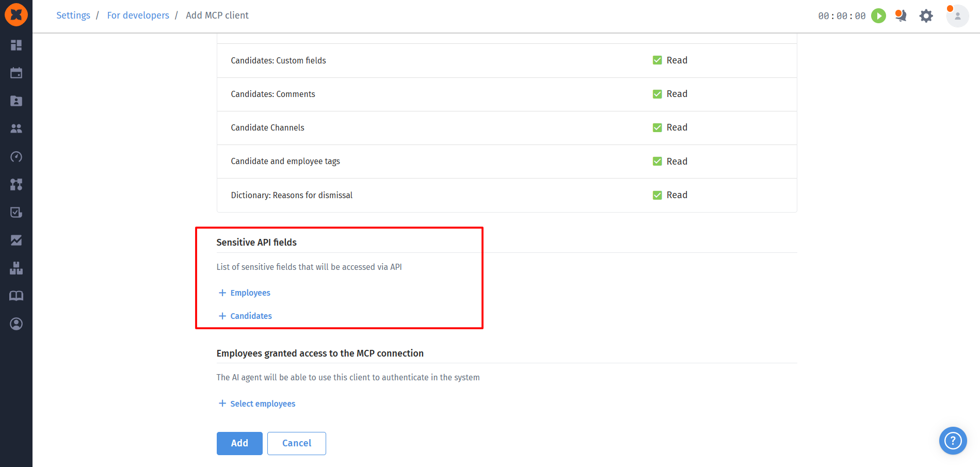980x467 pixels.
Task: Go to Settings breadcrumb
Action: click(73, 15)
